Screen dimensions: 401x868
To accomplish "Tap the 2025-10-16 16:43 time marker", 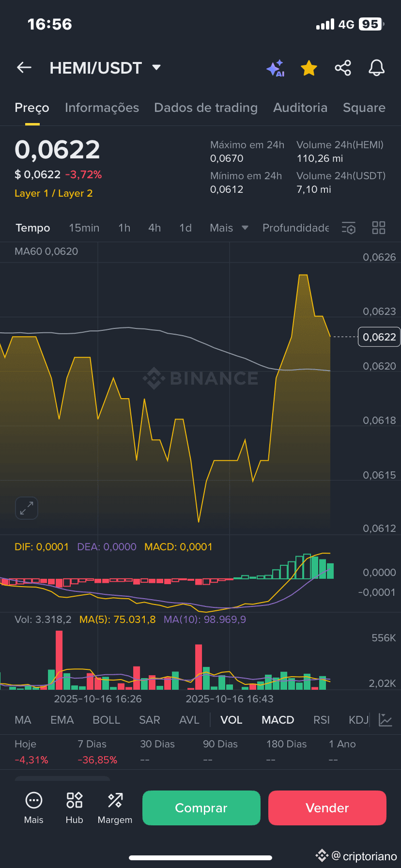I will click(230, 699).
